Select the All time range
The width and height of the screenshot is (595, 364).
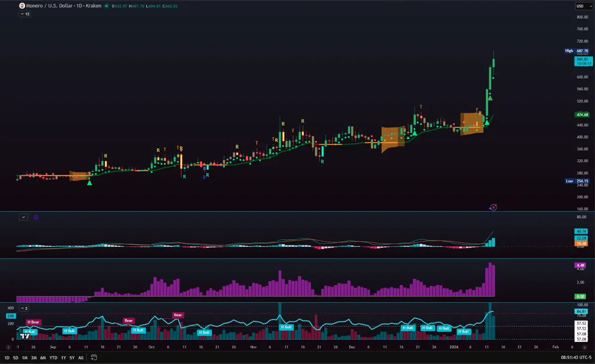(x=81, y=357)
